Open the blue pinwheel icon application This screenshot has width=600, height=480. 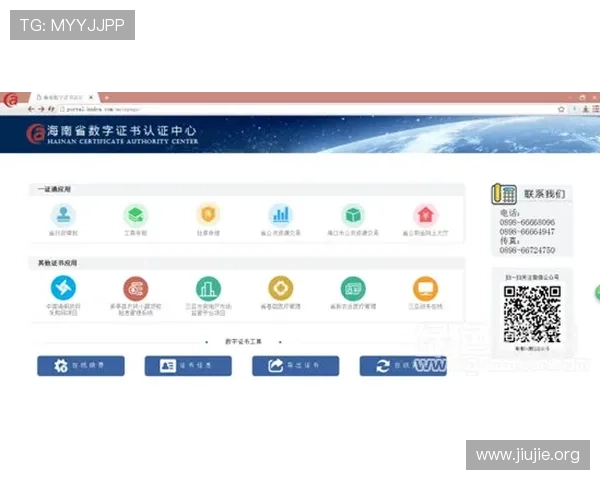(x=63, y=288)
